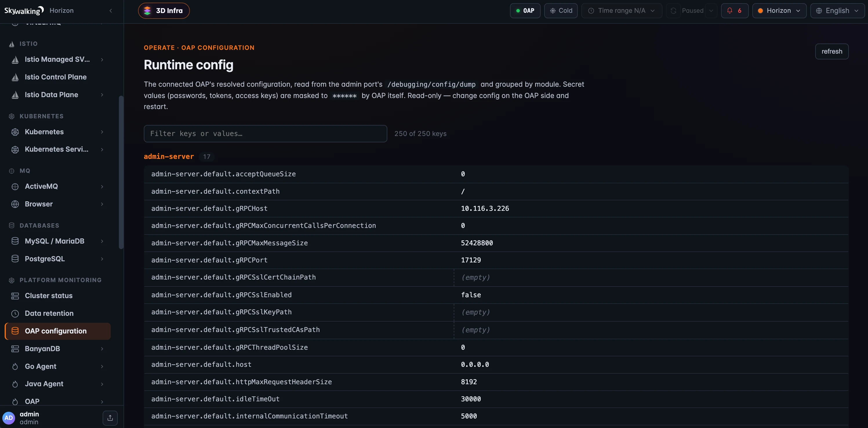Image resolution: width=868 pixels, height=428 pixels.
Task: Click the KUBERNETES section header icon
Action: [12, 116]
